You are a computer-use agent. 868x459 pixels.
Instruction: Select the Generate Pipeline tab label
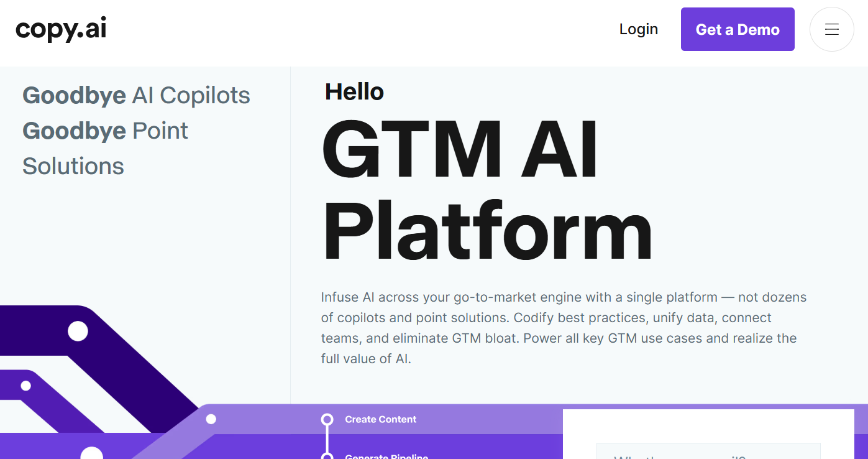pos(386,456)
